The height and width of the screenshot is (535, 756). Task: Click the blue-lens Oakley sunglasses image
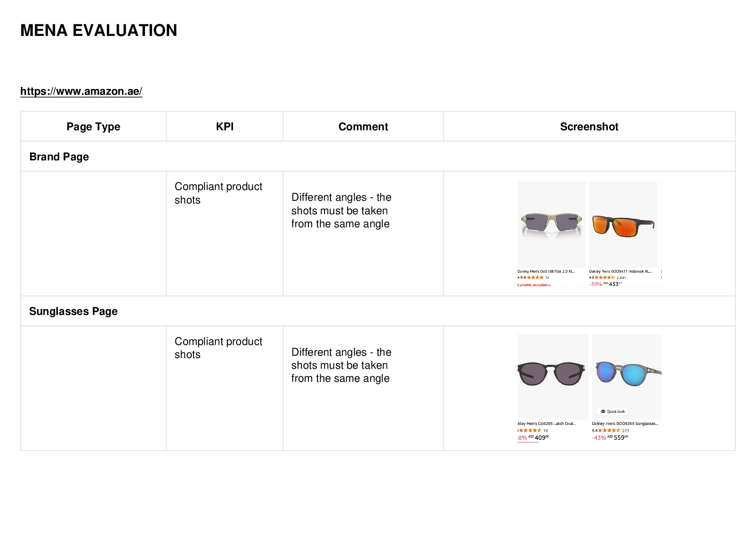[627, 376]
